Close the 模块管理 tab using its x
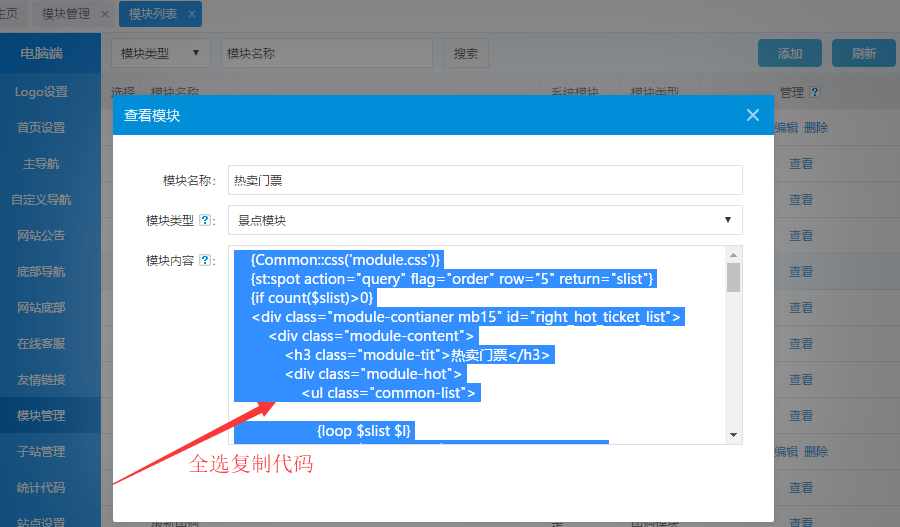Image resolution: width=900 pixels, height=527 pixels. 106,15
